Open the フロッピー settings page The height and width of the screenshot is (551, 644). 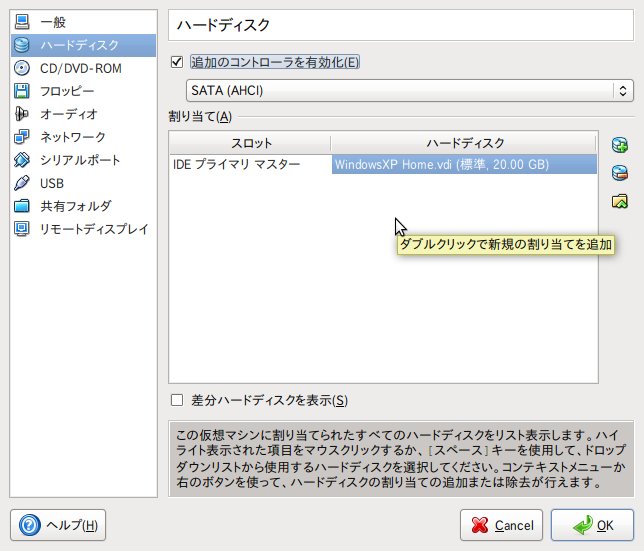pyautogui.click(x=83, y=91)
